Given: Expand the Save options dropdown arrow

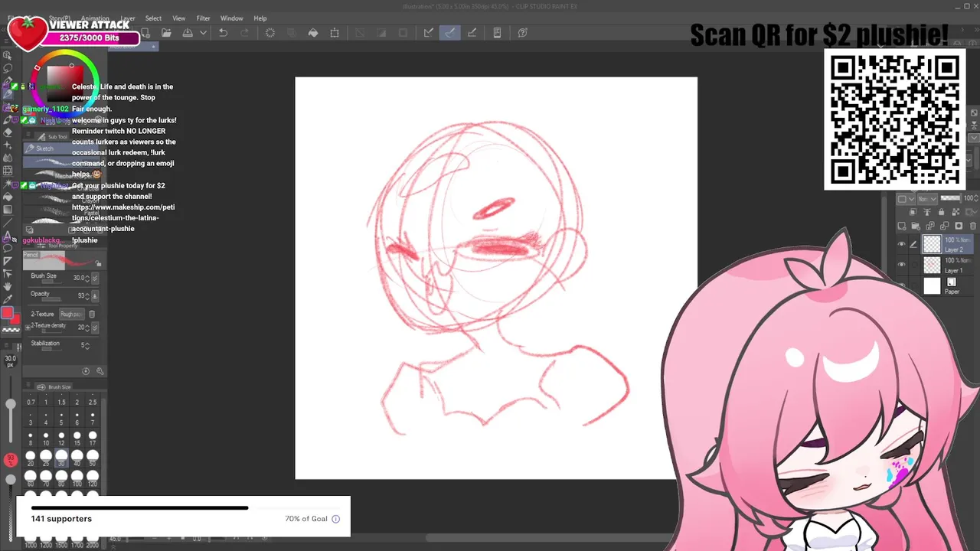Looking at the screenshot, I should tap(203, 33).
